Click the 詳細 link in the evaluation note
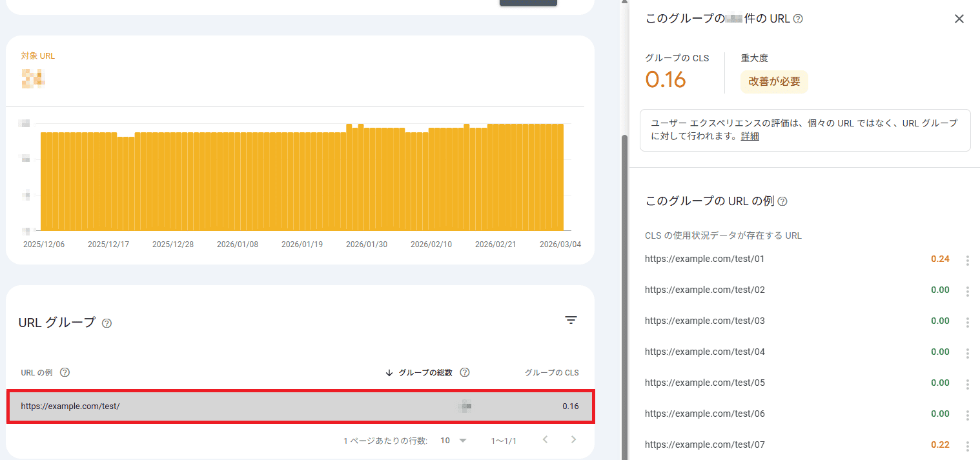 coord(751,136)
